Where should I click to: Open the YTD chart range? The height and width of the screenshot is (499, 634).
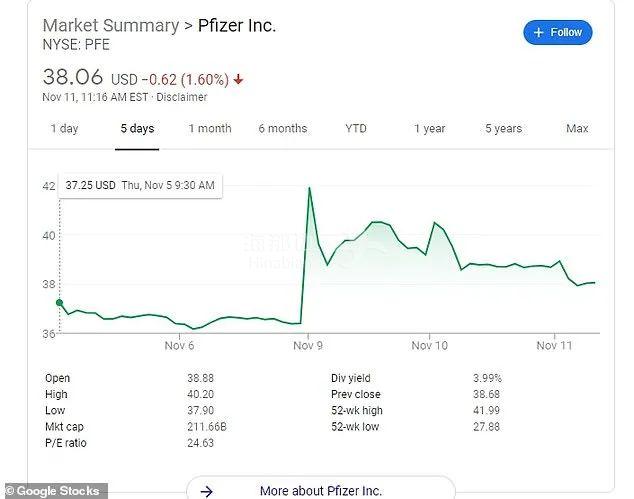tap(356, 129)
